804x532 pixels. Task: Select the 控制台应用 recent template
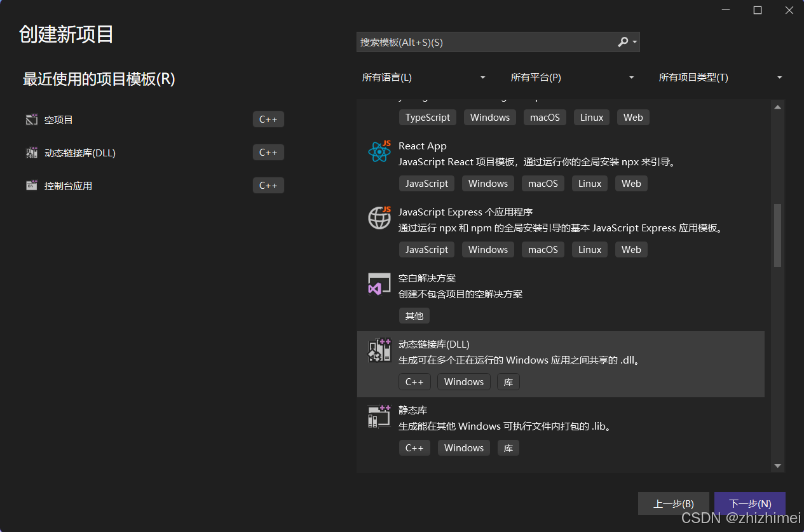[154, 186]
